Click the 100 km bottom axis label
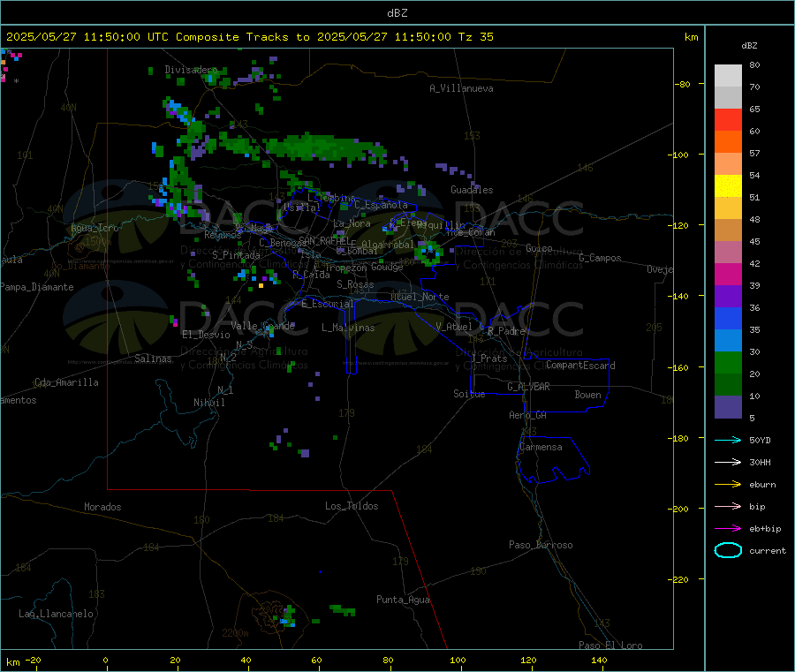The width and height of the screenshot is (795, 672). pos(458,660)
